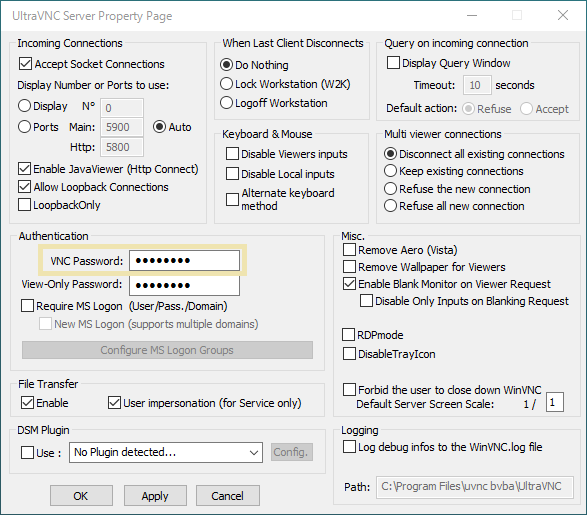Click the Cancel button
Screen dimensions: 587x515
coord(228,496)
